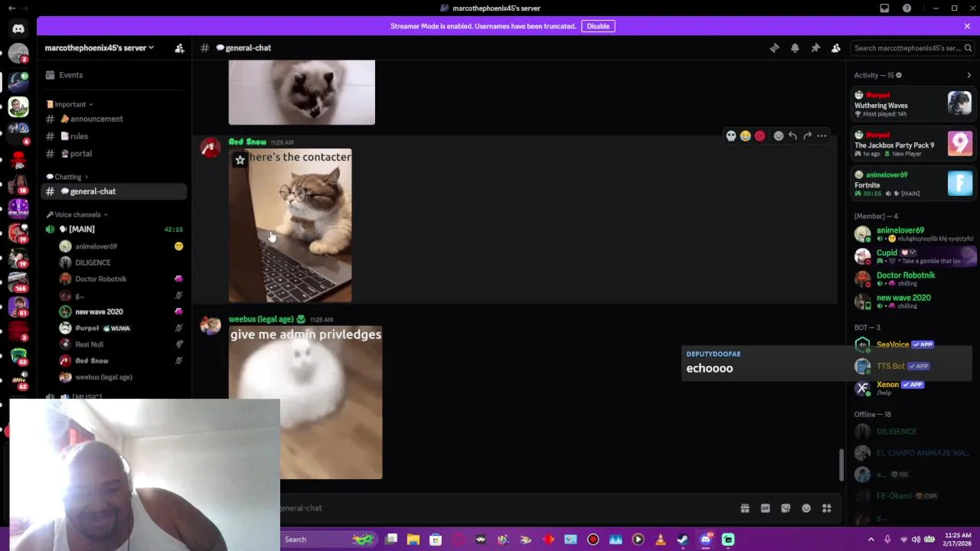Open the add reaction emoji picker

click(779, 136)
